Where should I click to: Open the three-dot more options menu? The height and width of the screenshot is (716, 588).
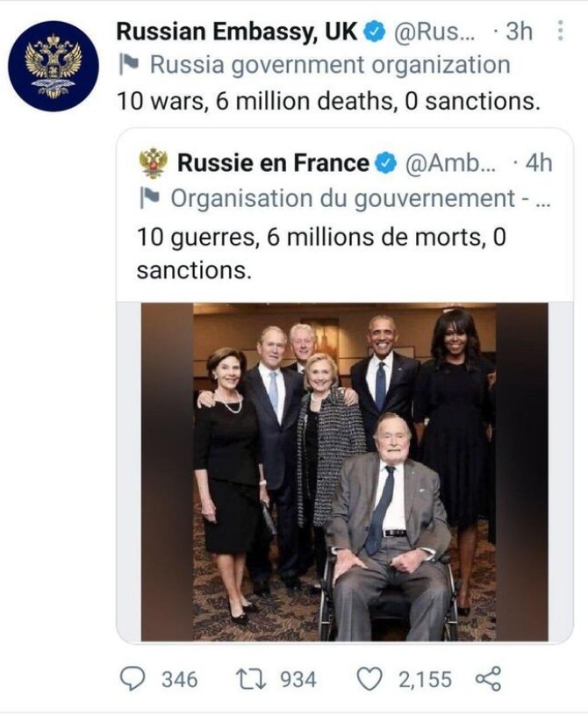point(562,30)
